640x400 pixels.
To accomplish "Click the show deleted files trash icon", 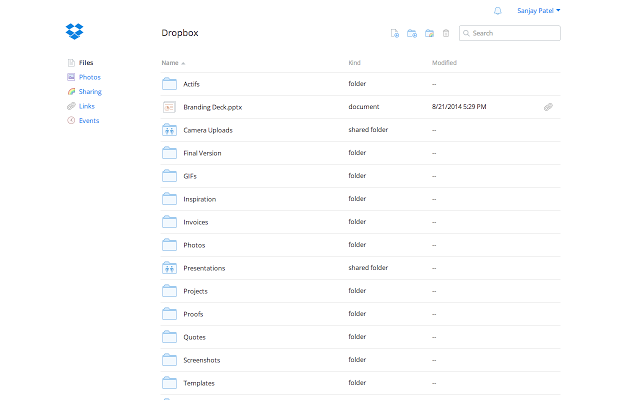I will pyautogui.click(x=446, y=33).
